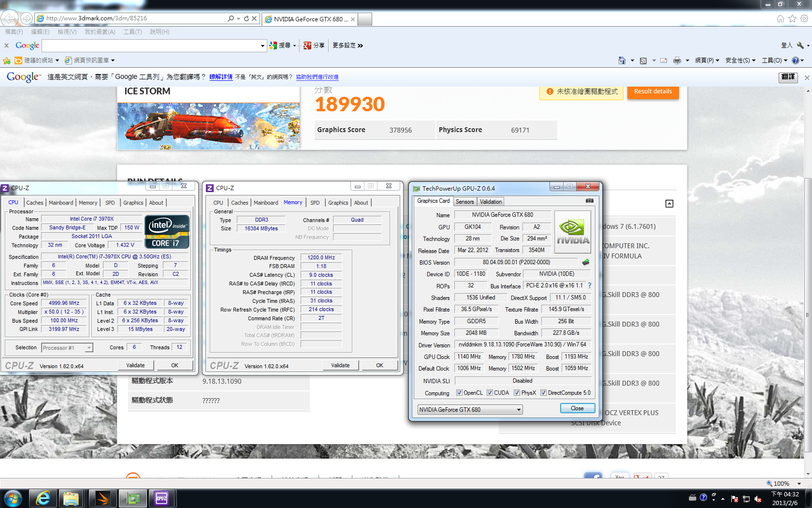Click the browser forward arrow button

click(27, 18)
